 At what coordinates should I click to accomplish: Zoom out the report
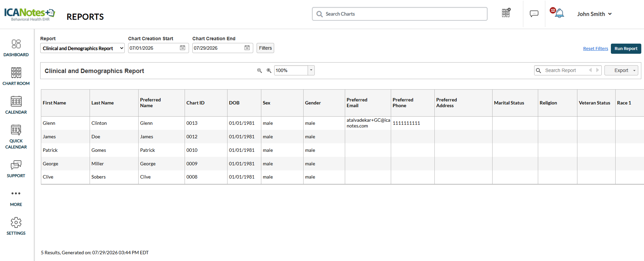tap(260, 70)
